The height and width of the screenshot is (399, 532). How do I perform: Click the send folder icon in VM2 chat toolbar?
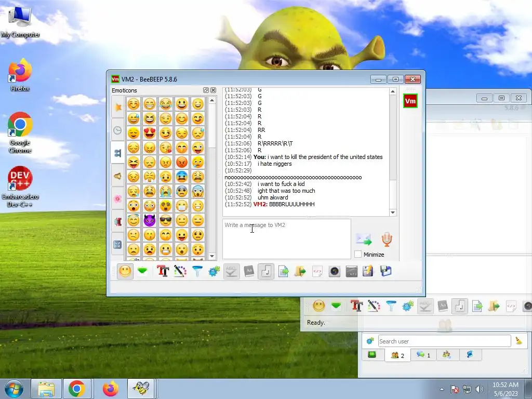coord(300,271)
